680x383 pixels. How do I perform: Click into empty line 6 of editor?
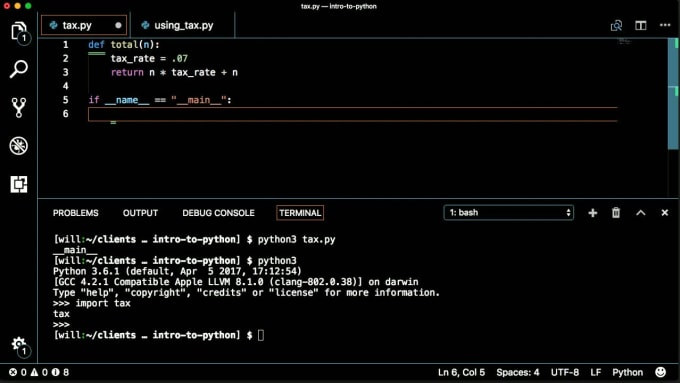coord(353,114)
